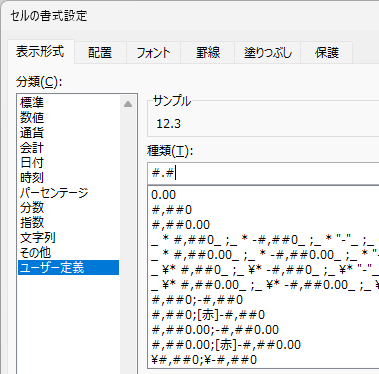This screenshot has height=374, width=379.
Task: Pick the #,##0.00;-#,##0.00 format
Action: (264, 330)
